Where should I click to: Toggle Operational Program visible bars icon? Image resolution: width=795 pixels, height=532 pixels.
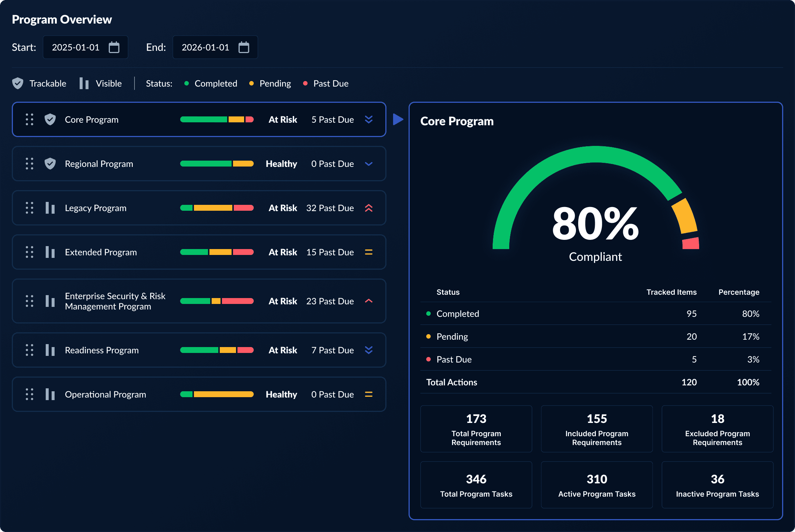point(50,394)
